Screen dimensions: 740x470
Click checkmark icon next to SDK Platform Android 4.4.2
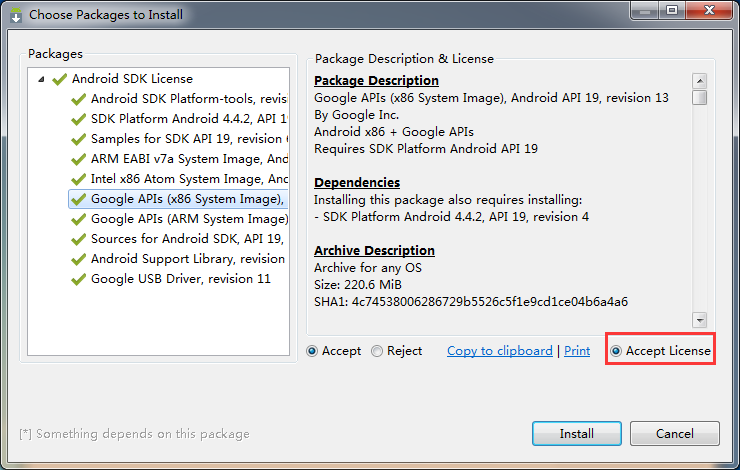pyautogui.click(x=78, y=119)
